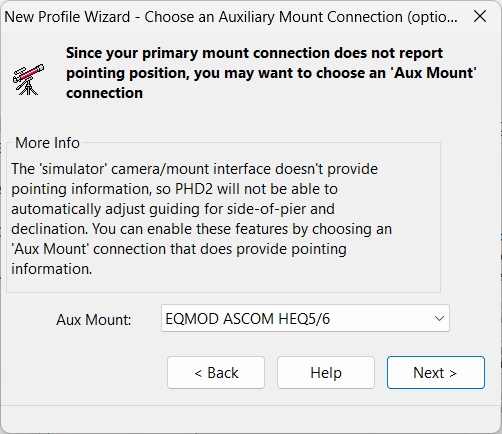Click the bold 'connection' heading last line
The image size is (502, 434).
click(x=104, y=93)
